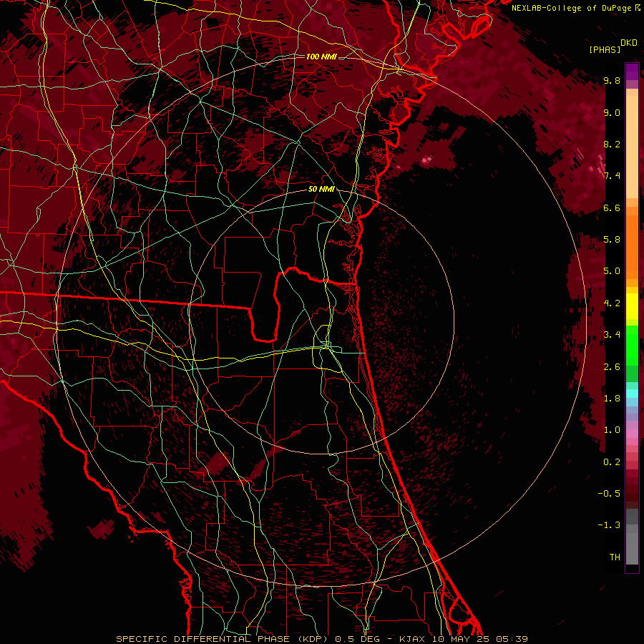Click the 9.8 scale value
The height and width of the screenshot is (644, 644).
(612, 81)
